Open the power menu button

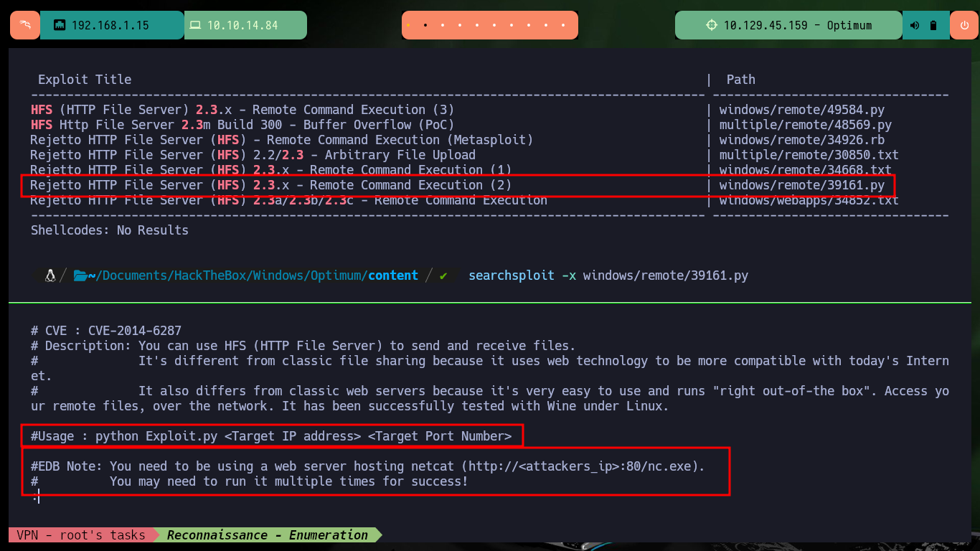click(963, 25)
